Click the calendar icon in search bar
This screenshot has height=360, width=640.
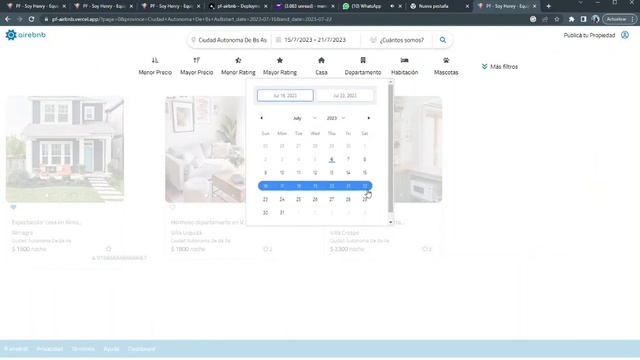pyautogui.click(x=278, y=40)
